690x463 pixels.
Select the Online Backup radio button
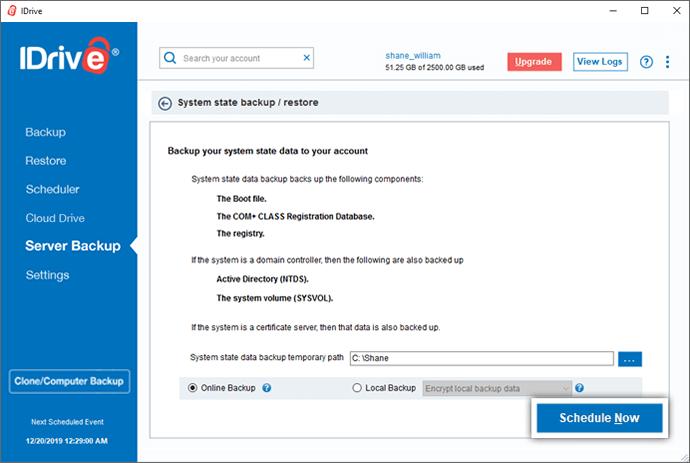point(192,388)
